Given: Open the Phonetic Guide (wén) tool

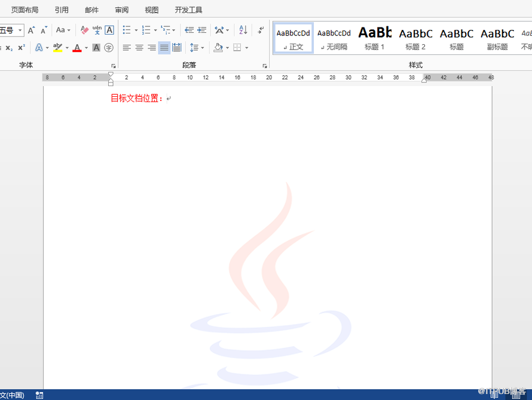Looking at the screenshot, I should pos(97,30).
